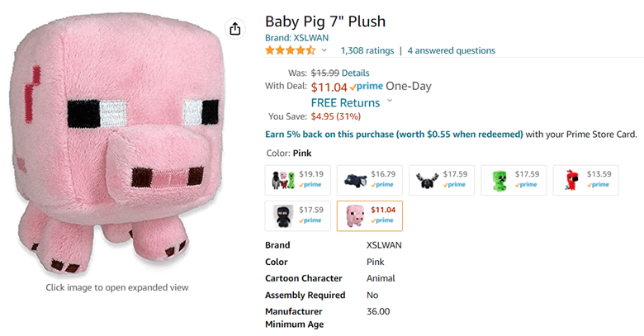Choose the black Enderman plush for $17.59
Image resolution: width=644 pixels, height=336 pixels.
click(x=298, y=215)
